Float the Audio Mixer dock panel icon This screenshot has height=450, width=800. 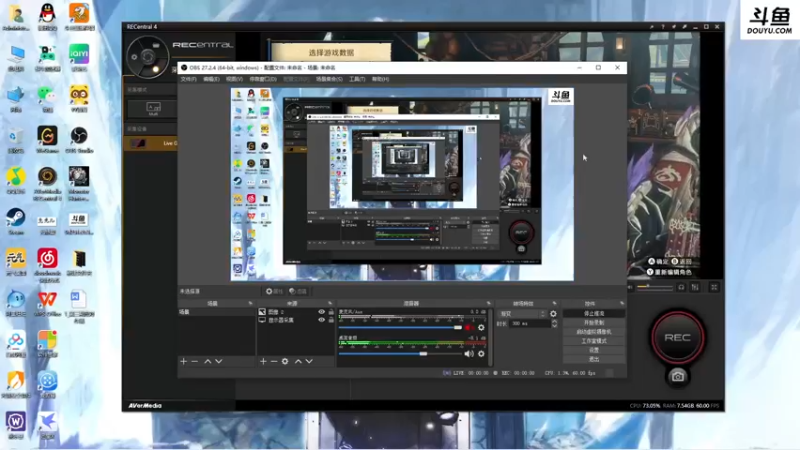tap(489, 303)
